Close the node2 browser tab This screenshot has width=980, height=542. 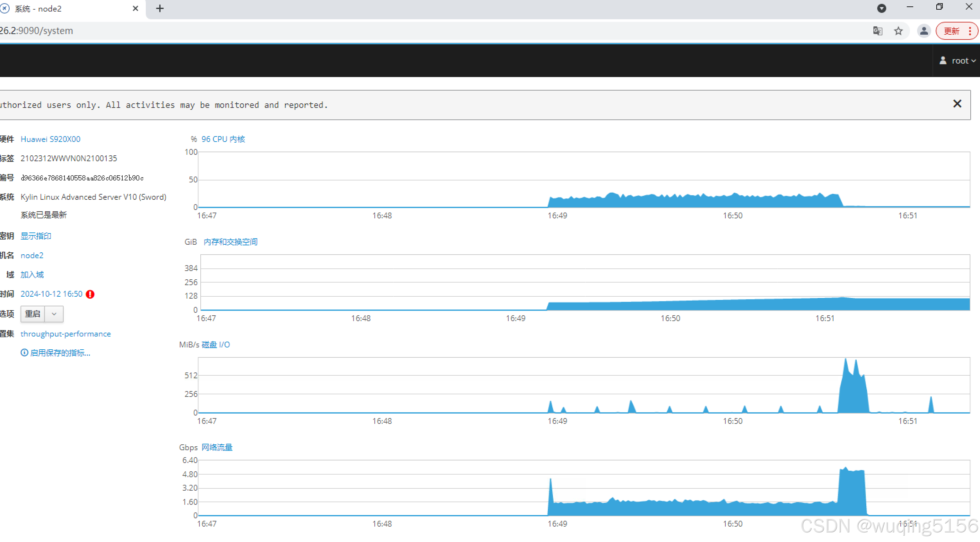[135, 8]
